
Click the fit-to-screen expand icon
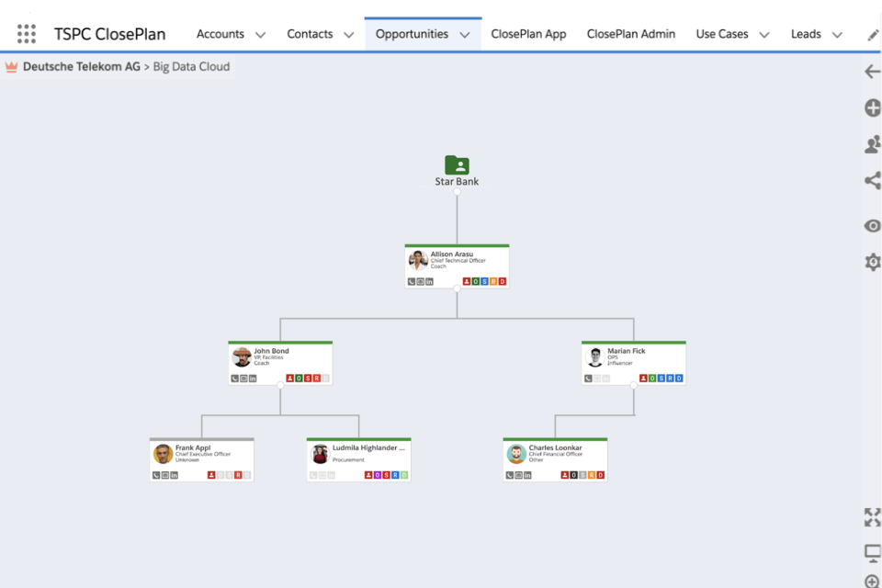coord(873,517)
